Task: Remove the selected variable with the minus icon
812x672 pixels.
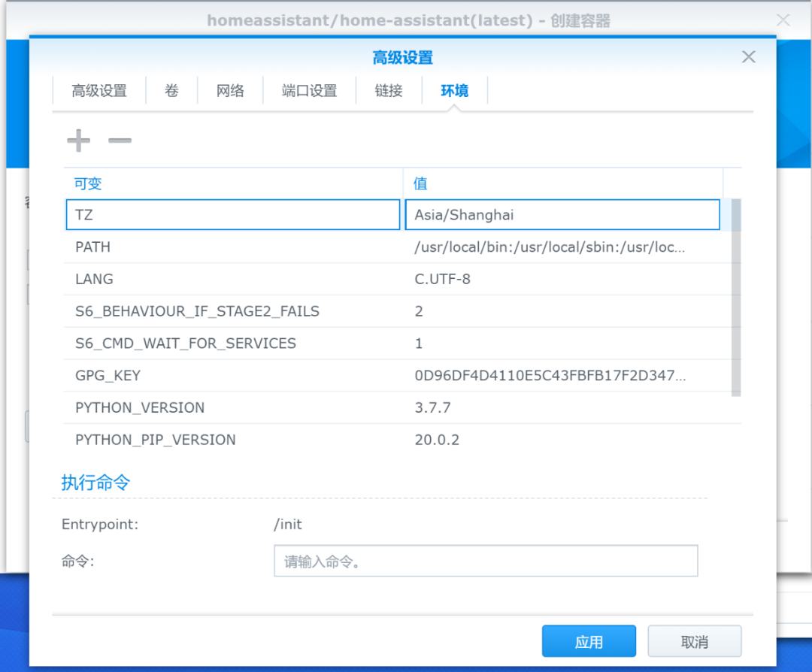Action: 120,141
